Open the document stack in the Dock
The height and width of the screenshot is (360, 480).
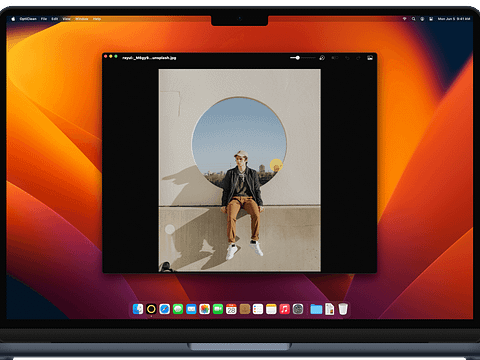[x=329, y=309]
